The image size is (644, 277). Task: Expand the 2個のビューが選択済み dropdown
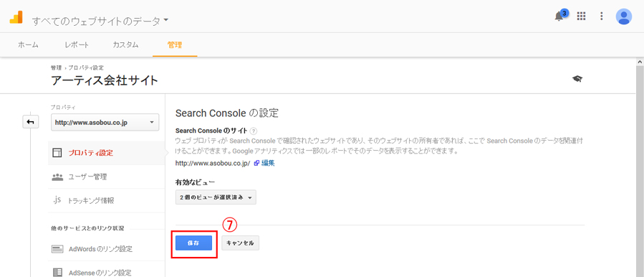tap(216, 197)
